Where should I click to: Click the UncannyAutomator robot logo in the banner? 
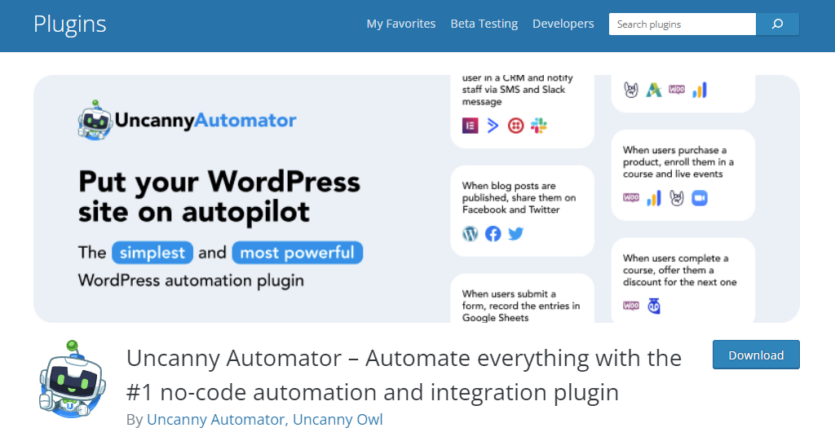coord(186,120)
